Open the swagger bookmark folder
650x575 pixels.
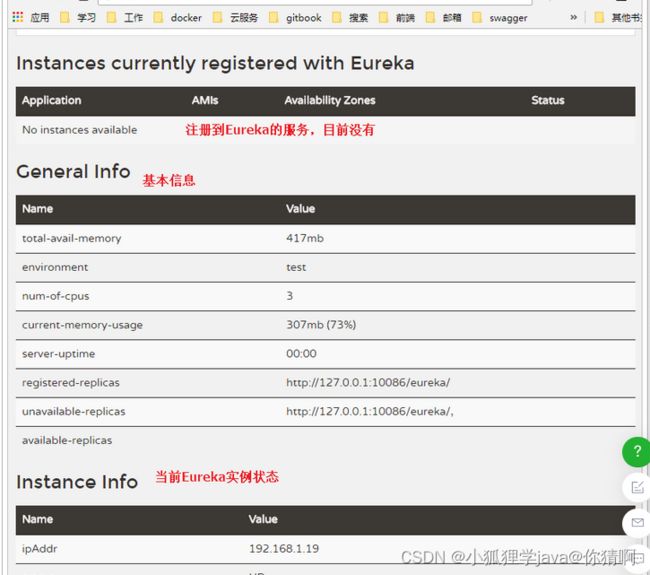coord(500,17)
